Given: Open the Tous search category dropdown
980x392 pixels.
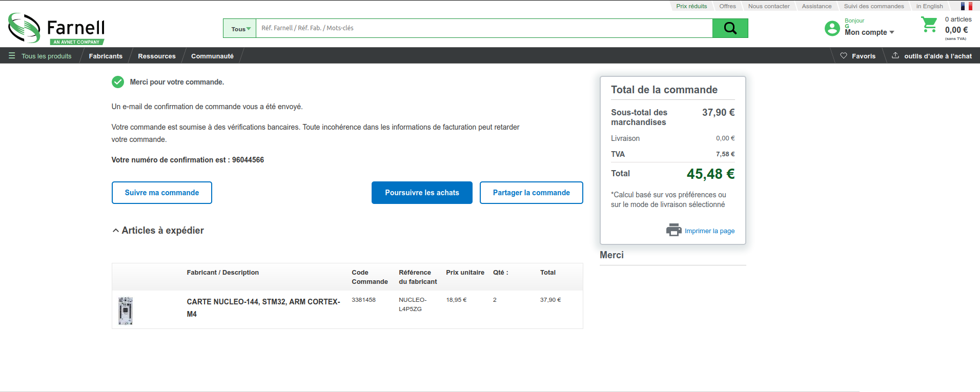Looking at the screenshot, I should pyautogui.click(x=240, y=29).
